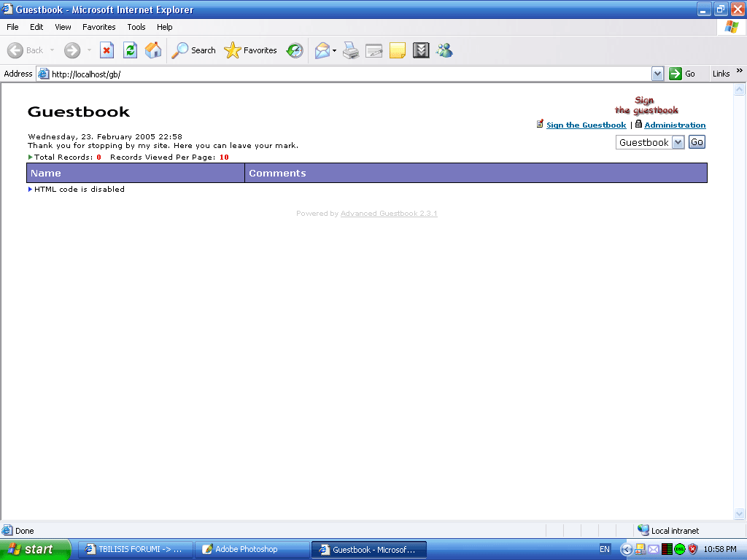This screenshot has height=560, width=747.
Task: Click the sign guestbook pencil icon
Action: (540, 124)
